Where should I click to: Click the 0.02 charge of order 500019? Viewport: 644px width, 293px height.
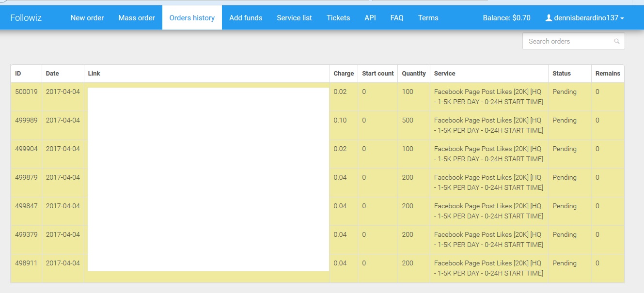coord(340,92)
